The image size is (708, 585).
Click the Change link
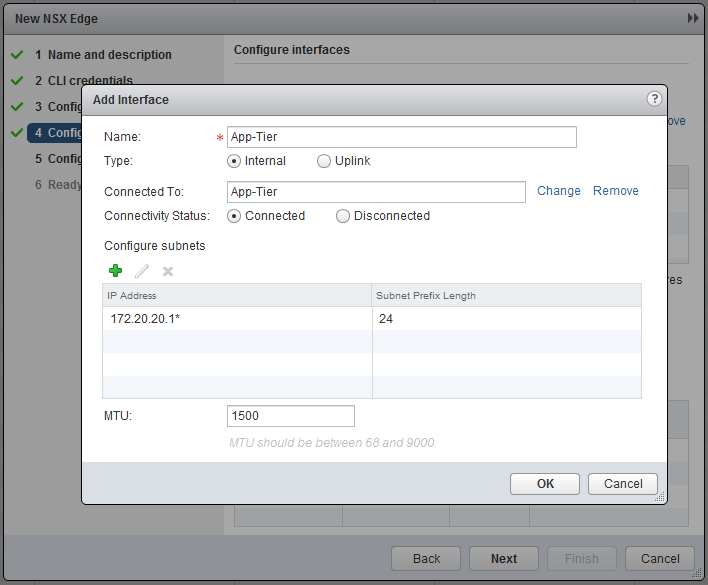(x=558, y=191)
